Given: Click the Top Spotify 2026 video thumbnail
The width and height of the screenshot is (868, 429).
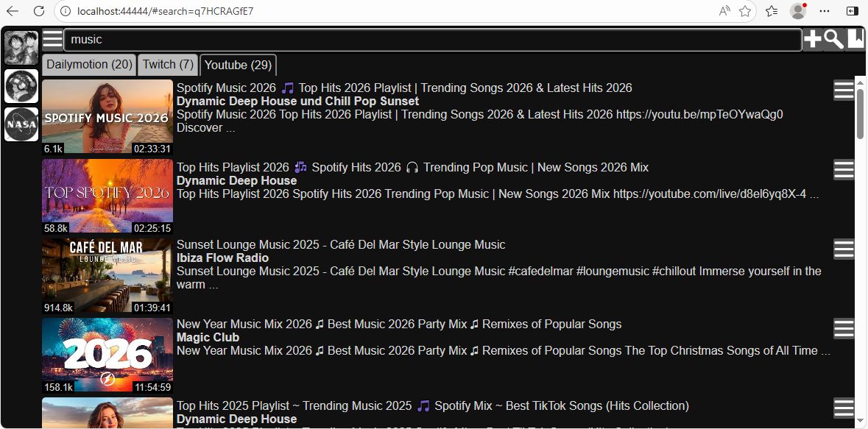Looking at the screenshot, I should (107, 195).
